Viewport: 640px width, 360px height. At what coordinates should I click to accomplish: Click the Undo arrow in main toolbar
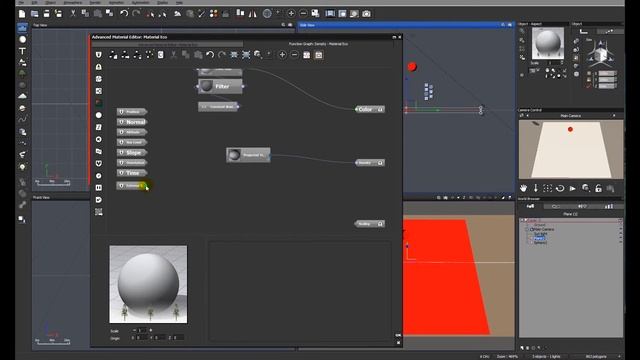click(x=124, y=13)
